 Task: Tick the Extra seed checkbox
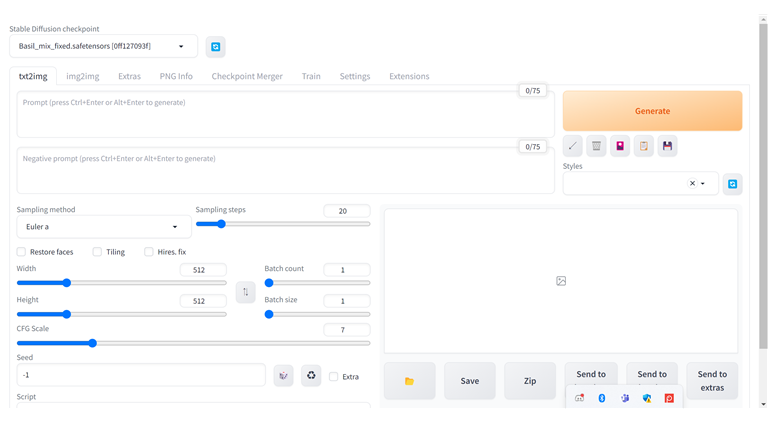pos(334,377)
